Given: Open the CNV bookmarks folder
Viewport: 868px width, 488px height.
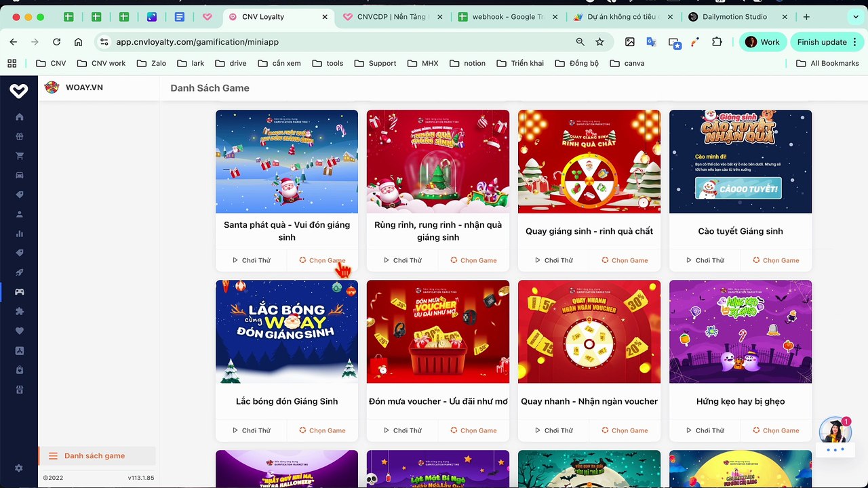Looking at the screenshot, I should pyautogui.click(x=51, y=63).
